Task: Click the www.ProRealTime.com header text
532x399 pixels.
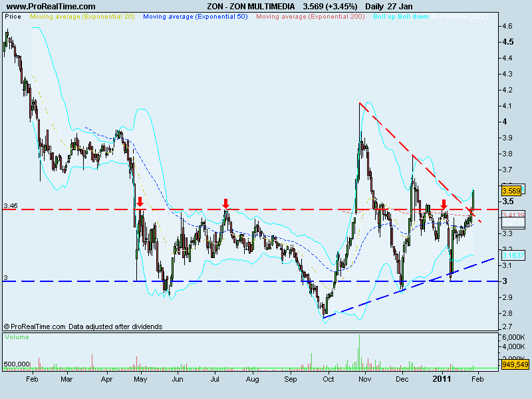Action: pyautogui.click(x=51, y=7)
